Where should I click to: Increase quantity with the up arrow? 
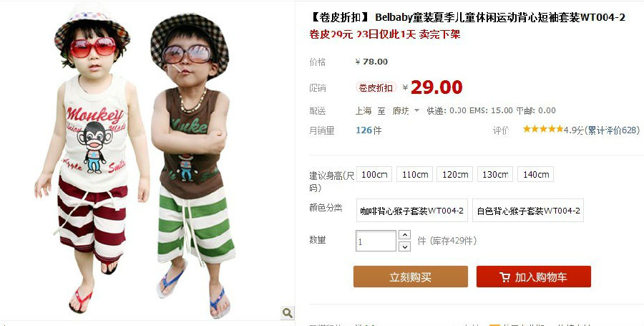[x=404, y=235]
